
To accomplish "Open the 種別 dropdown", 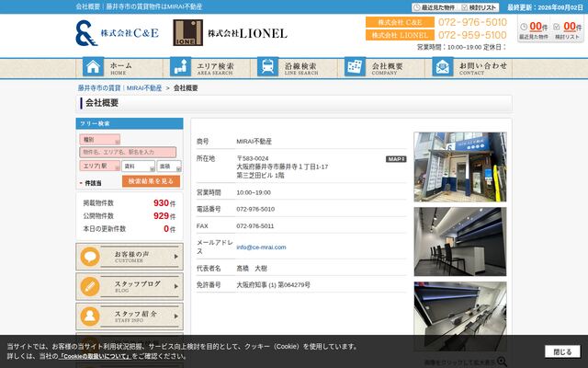I will tap(100, 140).
